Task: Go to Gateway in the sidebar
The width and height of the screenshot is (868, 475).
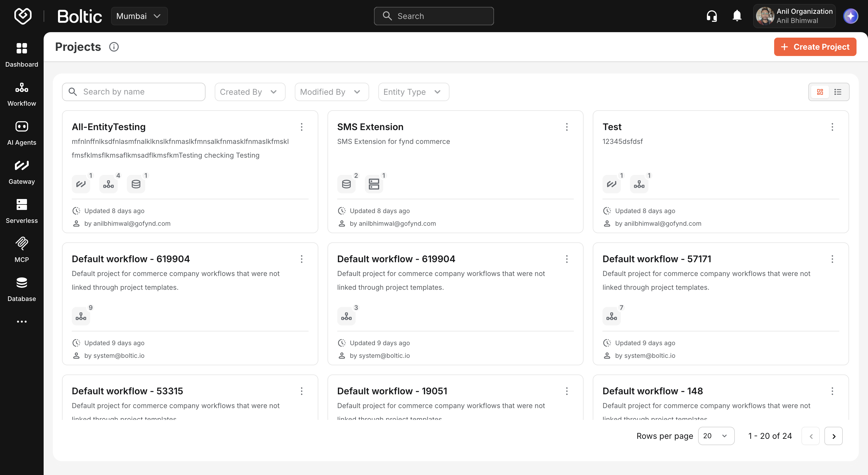Action: pos(22,172)
